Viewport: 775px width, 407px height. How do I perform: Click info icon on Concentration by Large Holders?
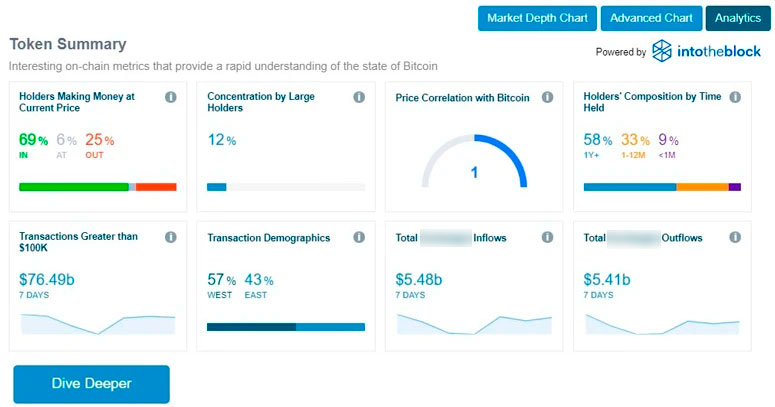point(359,98)
